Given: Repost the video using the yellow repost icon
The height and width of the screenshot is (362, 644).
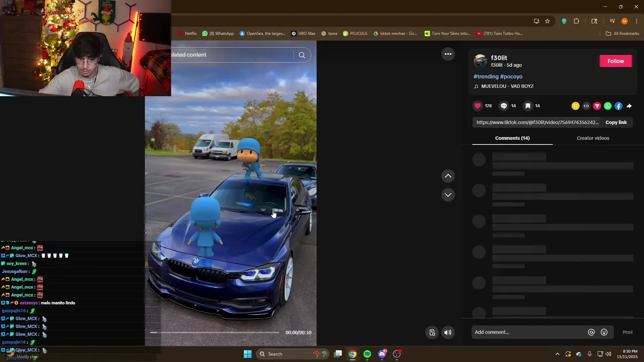Looking at the screenshot, I should [576, 106].
